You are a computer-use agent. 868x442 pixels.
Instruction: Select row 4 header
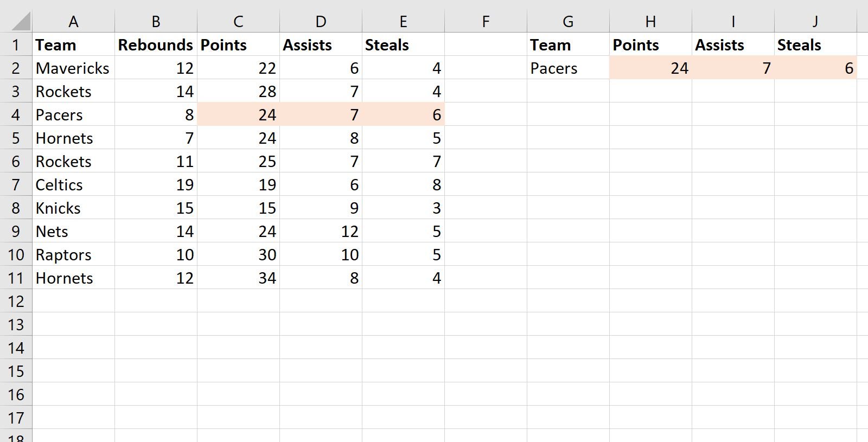(x=16, y=115)
